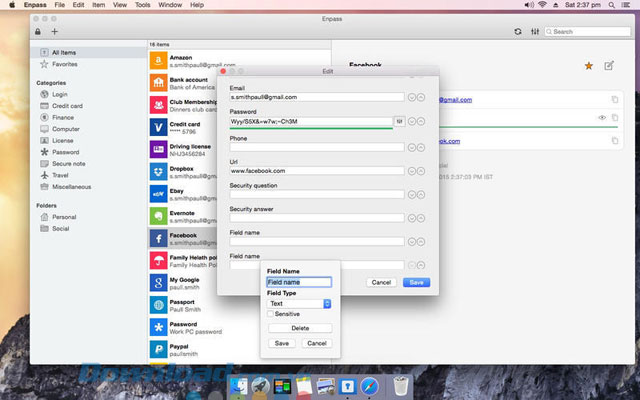Viewport: 640px width, 400px height.
Task: Mark Facebook item with the star icon
Action: 587,66
